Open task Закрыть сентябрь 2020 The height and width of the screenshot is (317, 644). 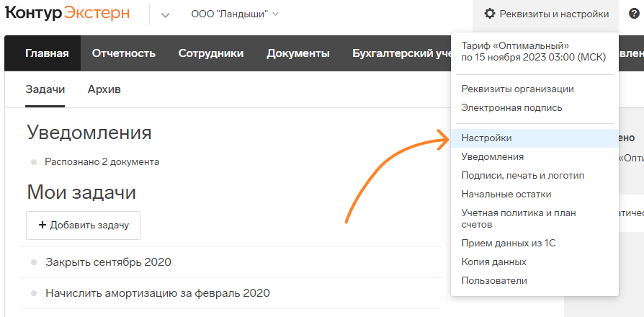click(x=109, y=262)
